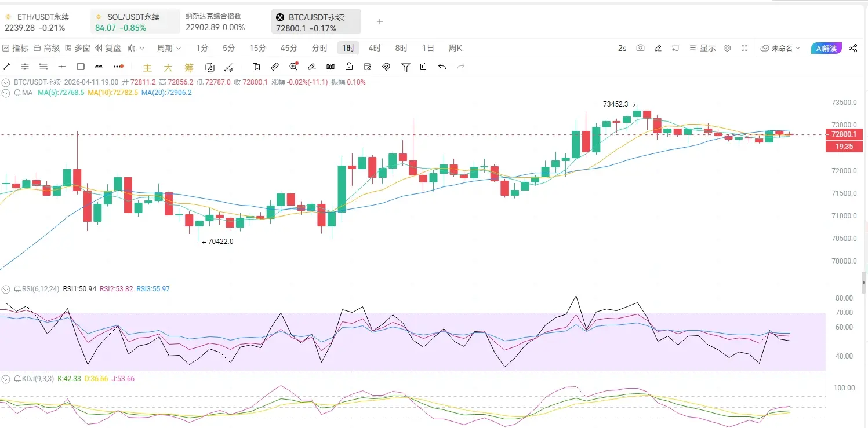Open the 多窗 multi-window layout

[78, 48]
